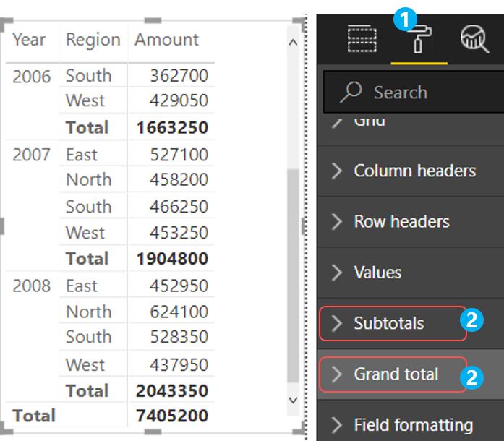Expand the Values formatting section
This screenshot has width=504, height=441.
(411, 273)
